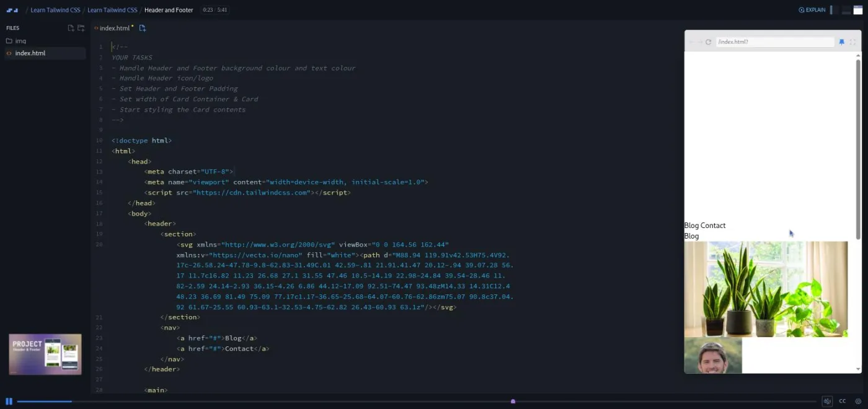Image resolution: width=868 pixels, height=409 pixels.
Task: Click the opening <header> tag line
Action: (160, 224)
